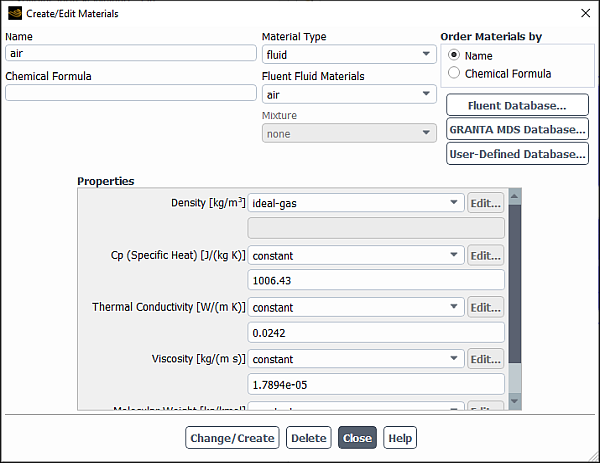Open the Fluent Database
The image size is (600, 463).
[517, 105]
